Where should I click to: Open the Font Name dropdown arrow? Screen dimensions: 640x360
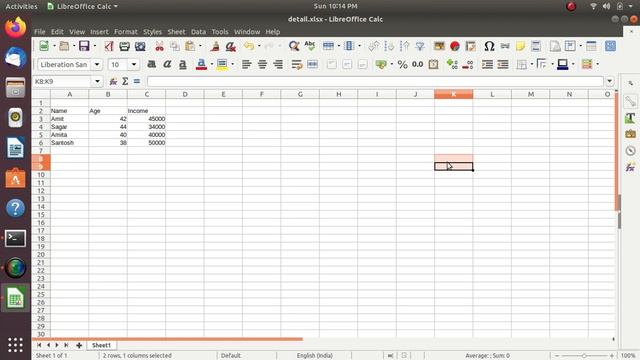point(97,64)
